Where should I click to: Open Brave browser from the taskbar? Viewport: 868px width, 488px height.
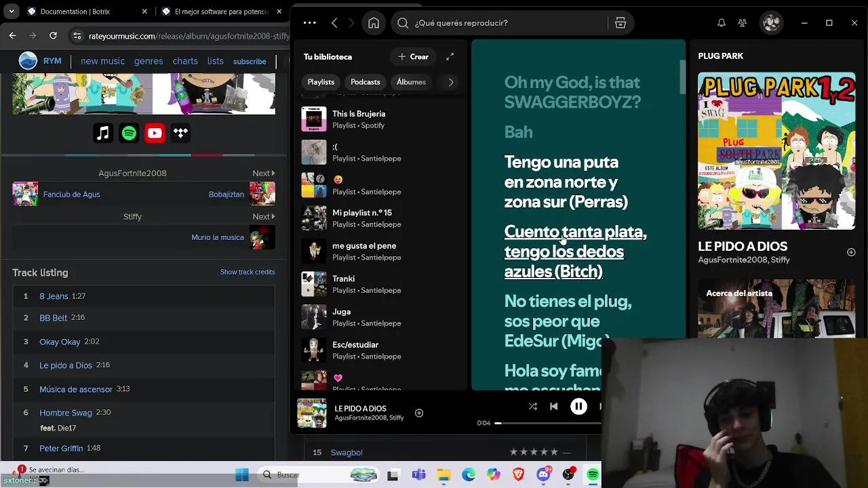pyautogui.click(x=519, y=475)
